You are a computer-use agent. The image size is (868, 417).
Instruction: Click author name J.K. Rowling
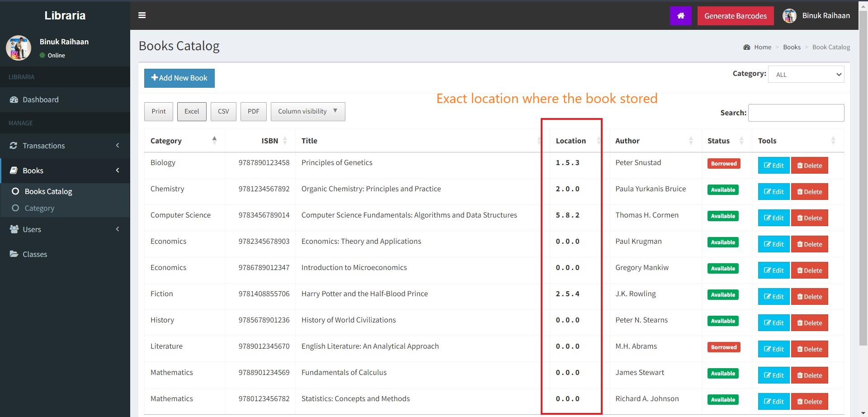click(x=635, y=294)
